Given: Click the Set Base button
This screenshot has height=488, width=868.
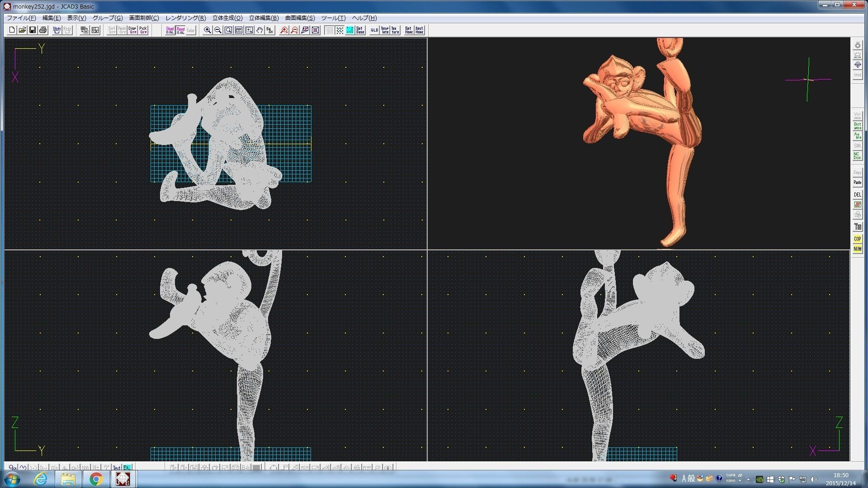Looking at the screenshot, I should [360, 30].
